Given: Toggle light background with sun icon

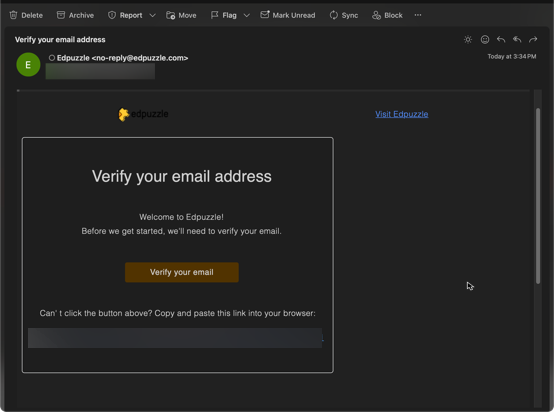Looking at the screenshot, I should click(468, 40).
